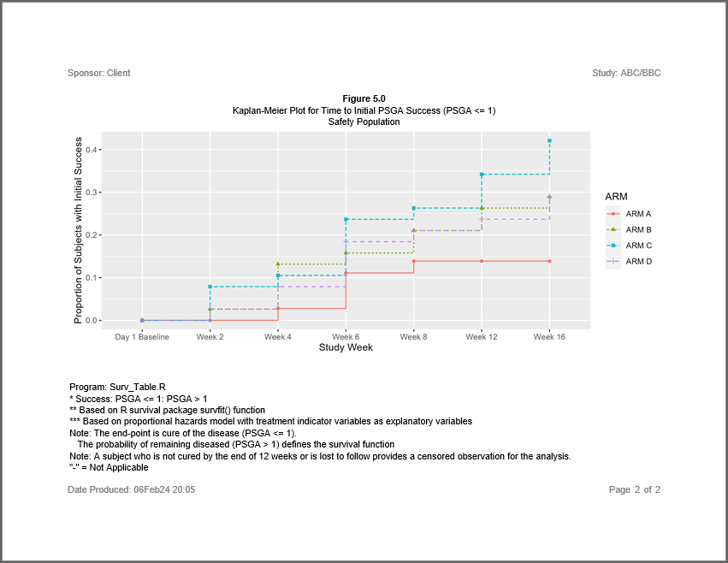728x563 pixels.
Task: Click ARM C data point at Week 16
Action: (549, 140)
